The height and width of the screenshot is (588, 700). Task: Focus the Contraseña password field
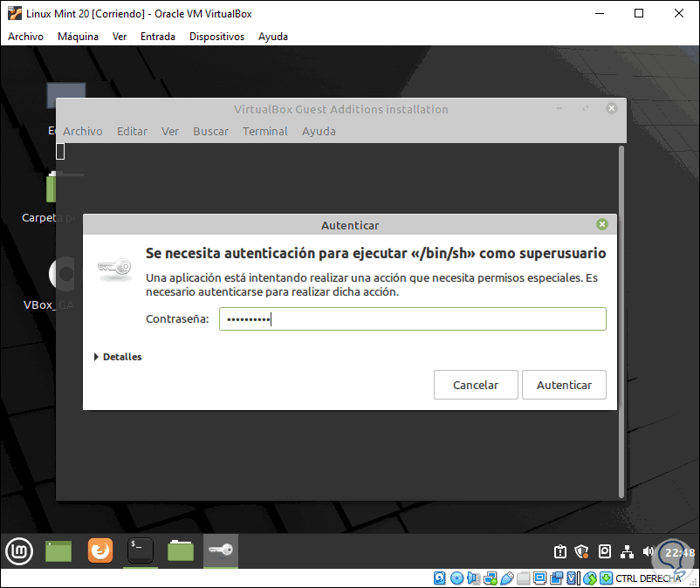(413, 319)
